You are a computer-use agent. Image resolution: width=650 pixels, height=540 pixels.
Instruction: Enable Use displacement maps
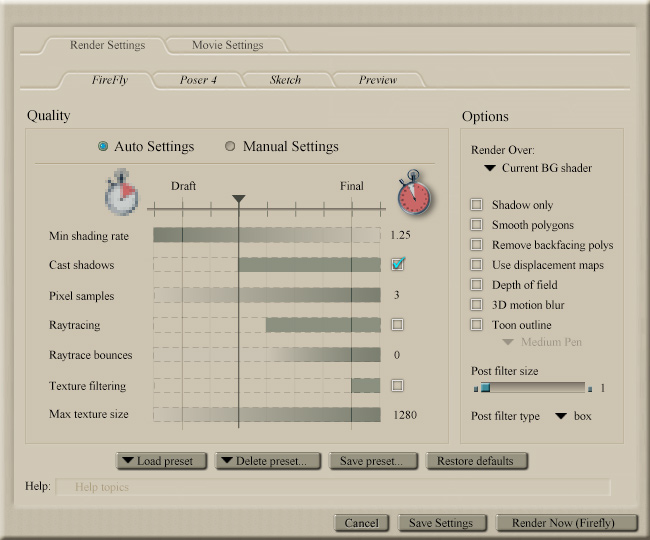(477, 264)
